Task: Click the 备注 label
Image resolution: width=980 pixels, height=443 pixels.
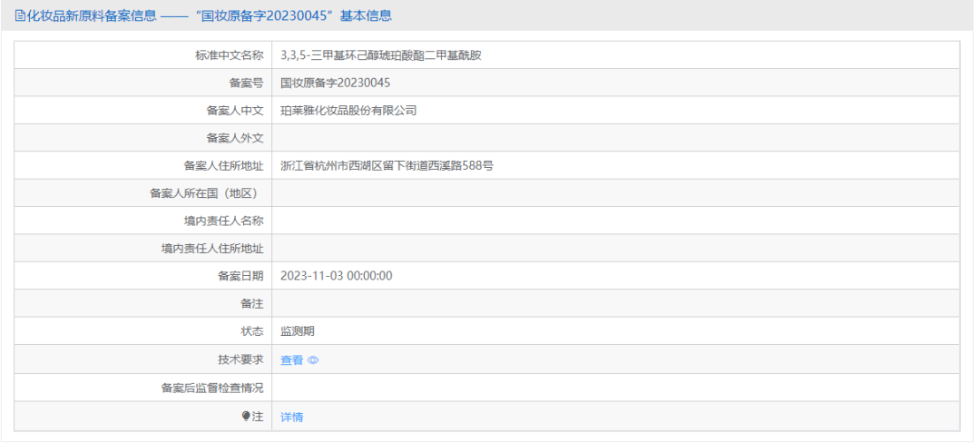Action: coord(252,304)
